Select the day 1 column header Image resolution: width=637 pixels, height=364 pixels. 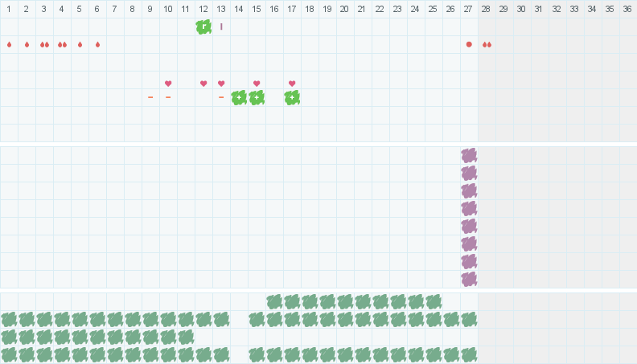[9, 9]
